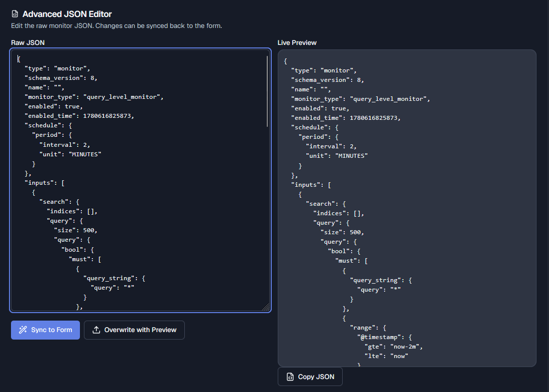Click "inputs": [ in Live Preview
The image size is (549, 392).
tap(311, 185)
